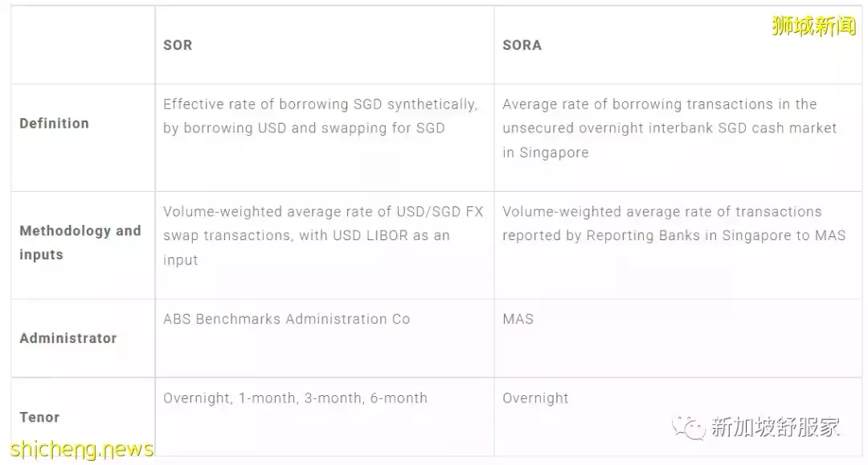
Task: Click the 新加坡舒服家 account name
Action: [x=775, y=427]
